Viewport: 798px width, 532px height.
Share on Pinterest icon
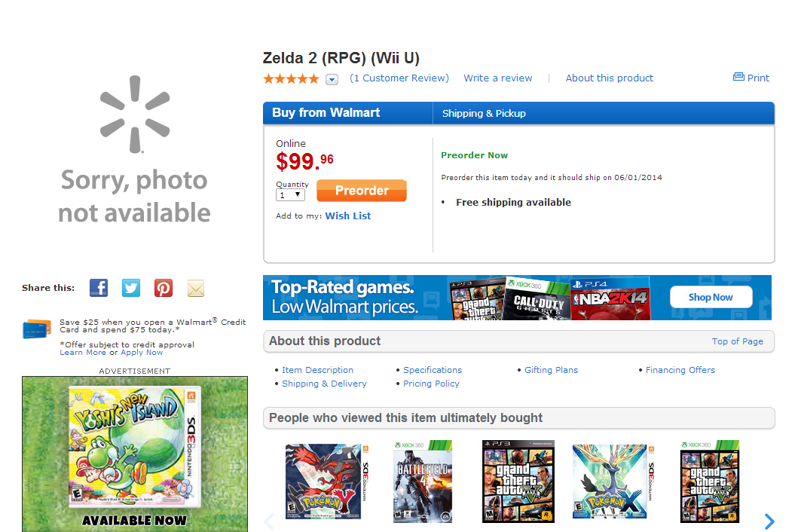click(164, 288)
